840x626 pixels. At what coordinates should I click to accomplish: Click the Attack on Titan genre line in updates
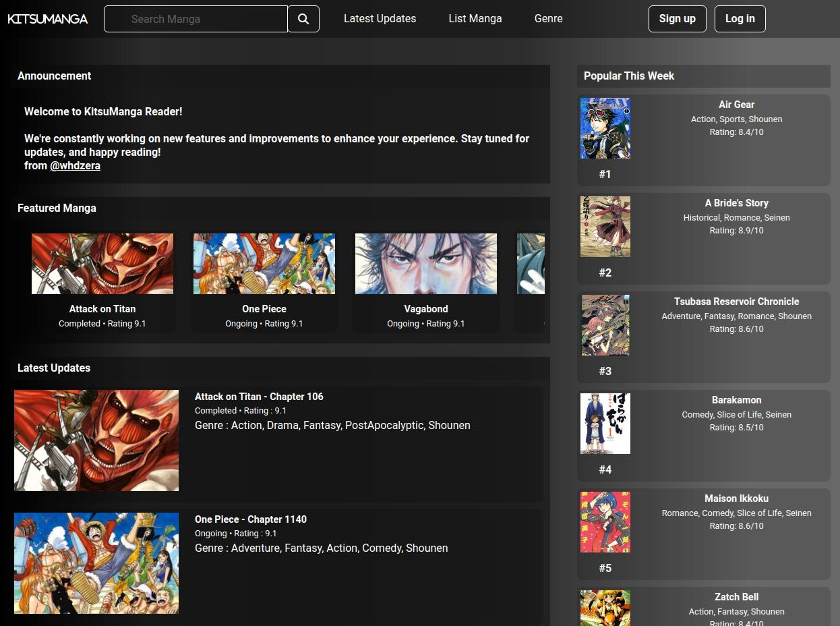click(x=332, y=426)
